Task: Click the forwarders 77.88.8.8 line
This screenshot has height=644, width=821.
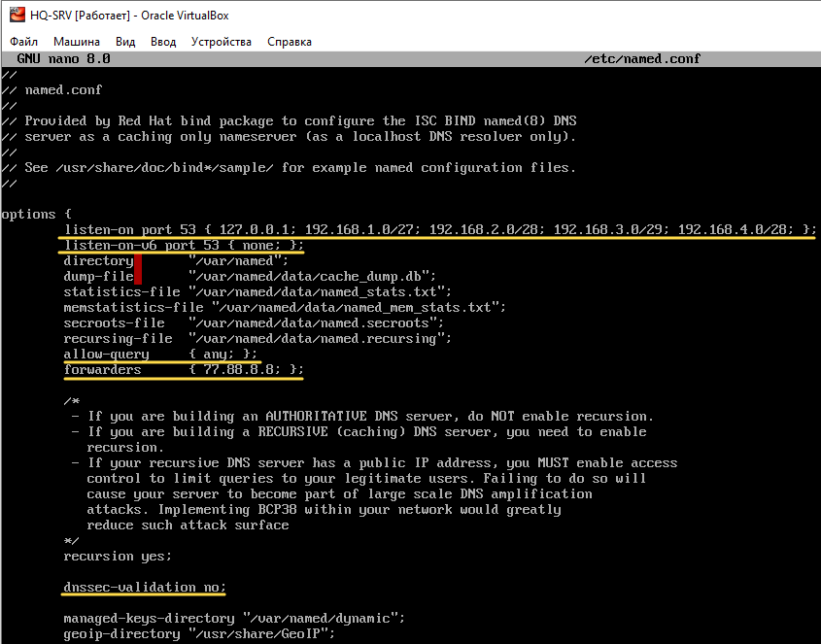Action: tap(184, 369)
